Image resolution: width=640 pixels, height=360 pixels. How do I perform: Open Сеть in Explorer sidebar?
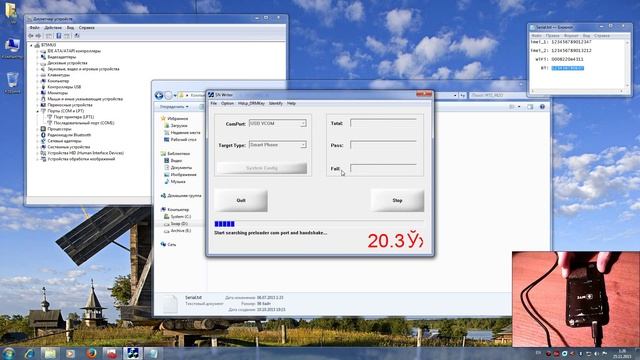pyautogui.click(x=168, y=244)
